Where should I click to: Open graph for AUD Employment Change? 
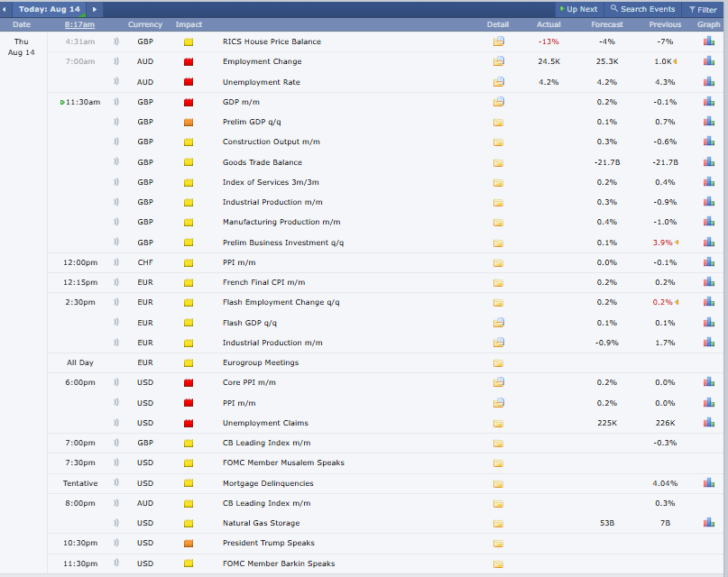pos(708,61)
